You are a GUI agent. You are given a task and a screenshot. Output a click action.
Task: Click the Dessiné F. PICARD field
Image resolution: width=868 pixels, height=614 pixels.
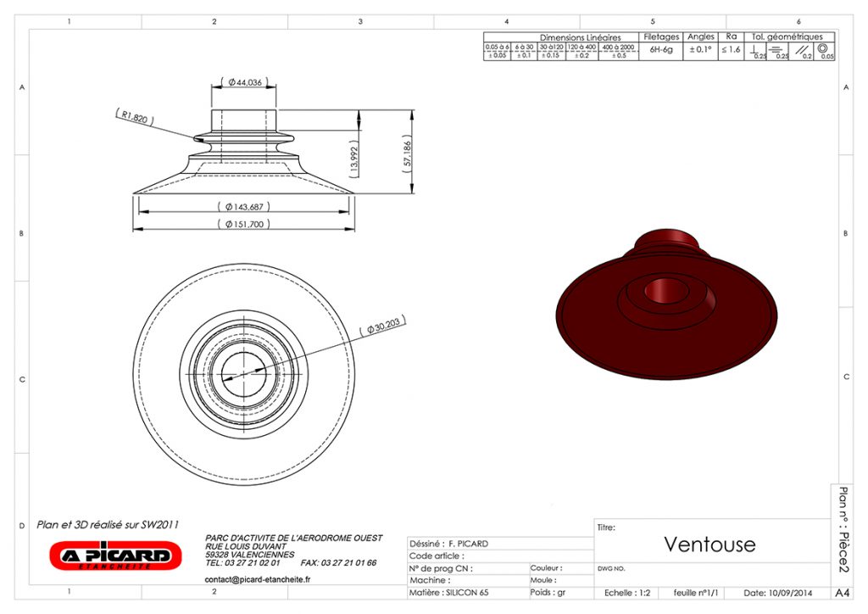pos(449,544)
